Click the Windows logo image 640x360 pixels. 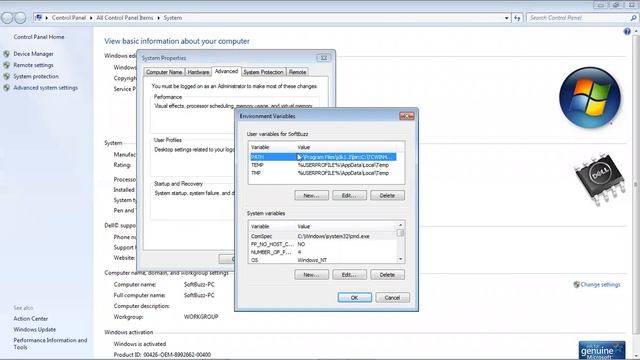tap(590, 98)
